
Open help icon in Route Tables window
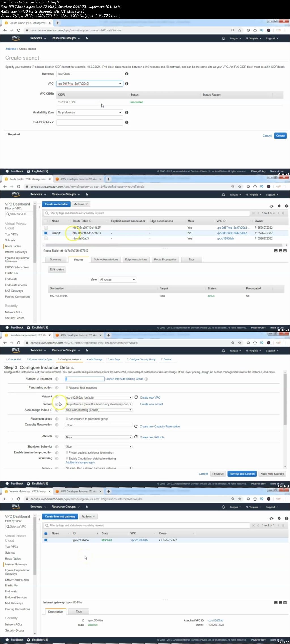286,206
